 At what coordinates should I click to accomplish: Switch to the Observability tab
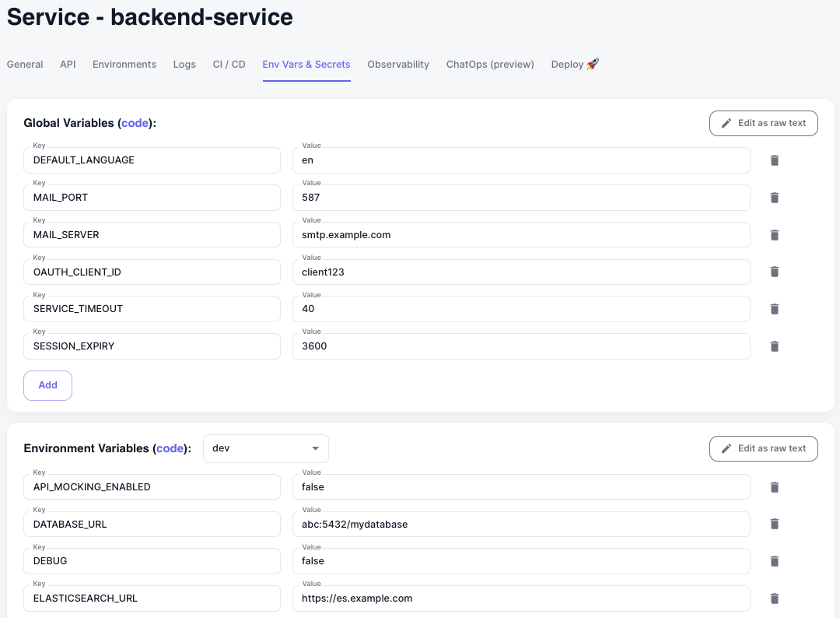click(x=398, y=65)
